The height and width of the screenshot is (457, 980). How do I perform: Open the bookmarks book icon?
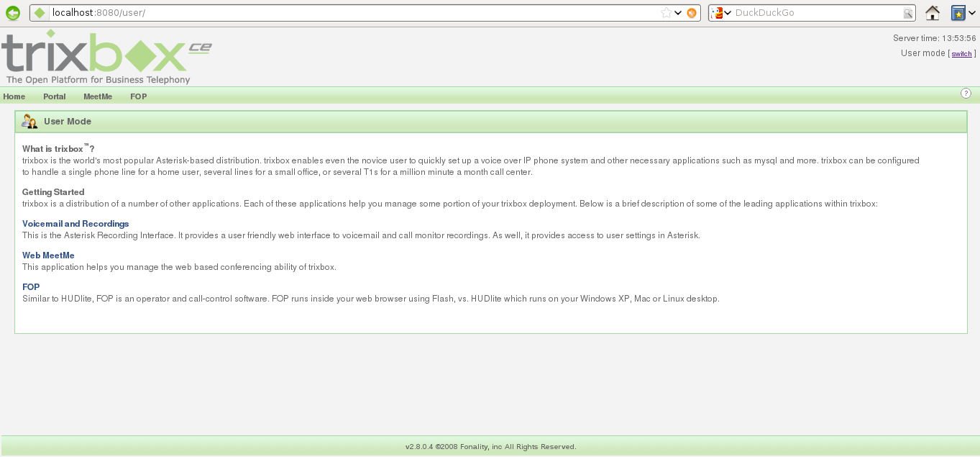[x=957, y=13]
